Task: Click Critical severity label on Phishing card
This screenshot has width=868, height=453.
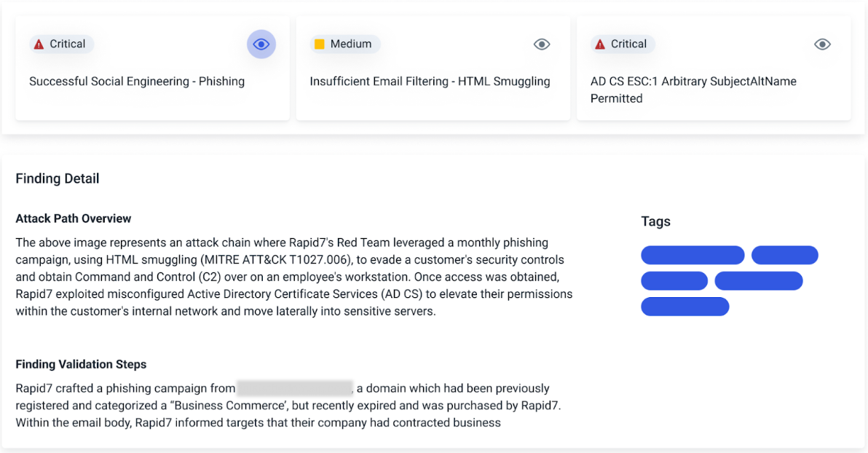Action: point(68,44)
